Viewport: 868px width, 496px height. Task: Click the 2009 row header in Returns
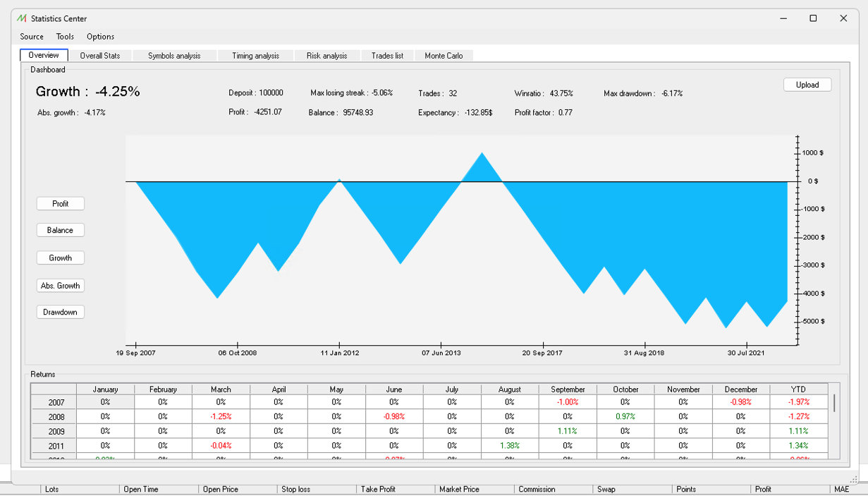coord(56,431)
